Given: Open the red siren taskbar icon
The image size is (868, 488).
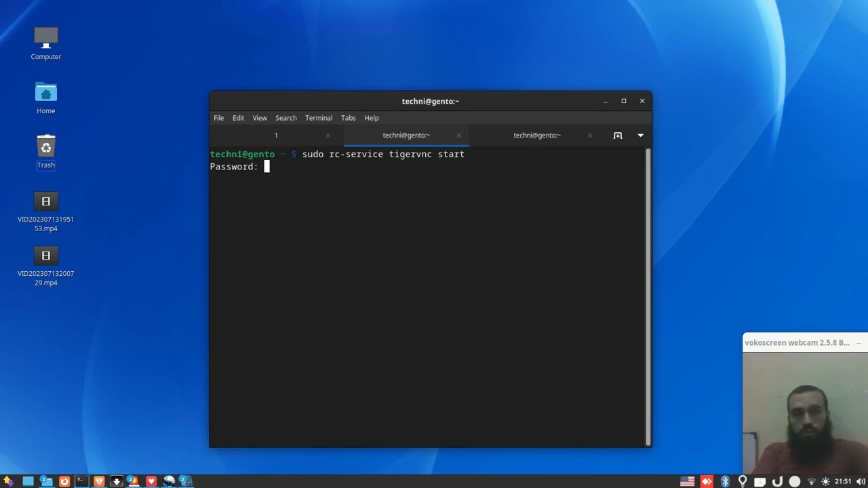Looking at the screenshot, I should point(134,481).
